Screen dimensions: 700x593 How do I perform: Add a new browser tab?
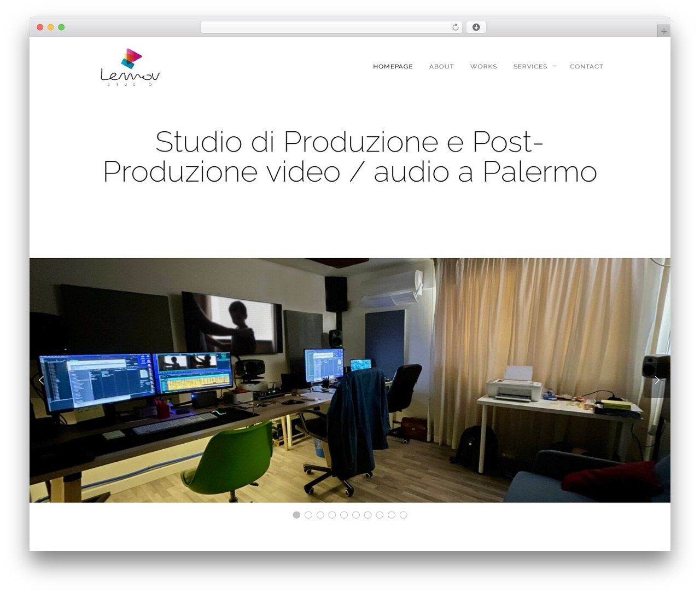click(663, 31)
